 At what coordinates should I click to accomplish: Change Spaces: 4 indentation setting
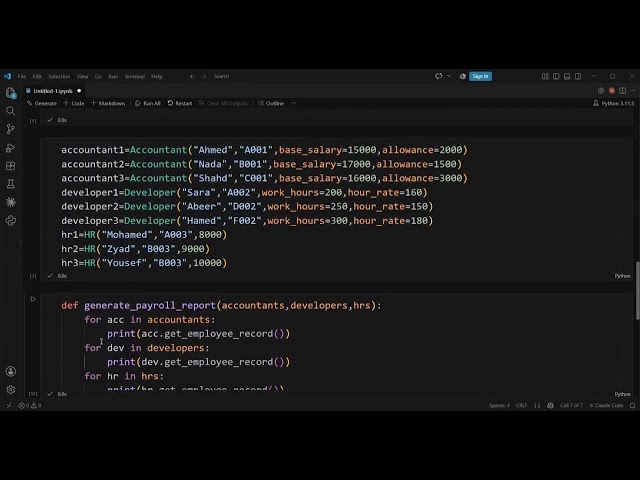tap(499, 405)
